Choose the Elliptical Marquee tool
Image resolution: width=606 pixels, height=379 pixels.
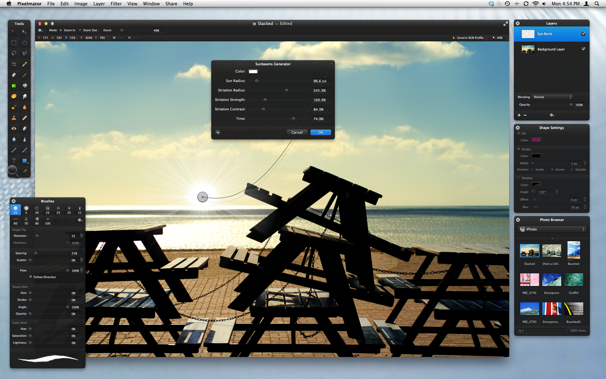24,43
